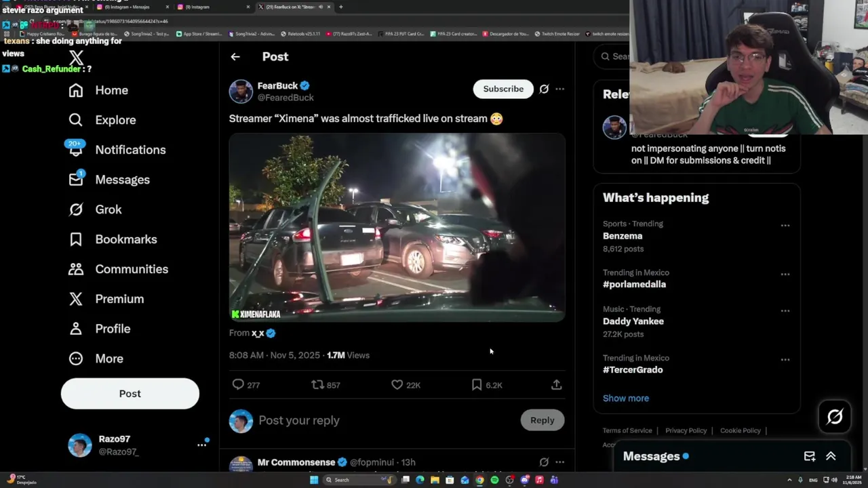Switch to Instagram Mensajes browser tab
Image resolution: width=868 pixels, height=488 pixels.
coord(133,7)
